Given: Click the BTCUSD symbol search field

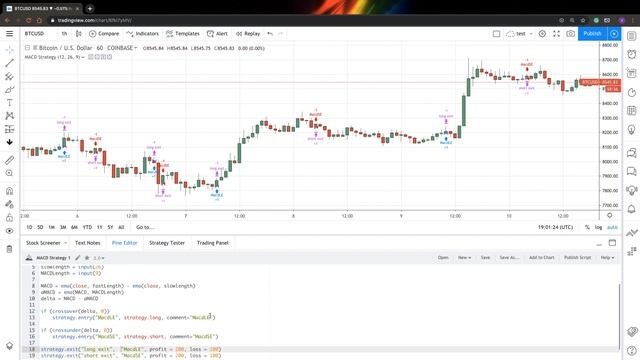Looking at the screenshot, I should point(34,33).
